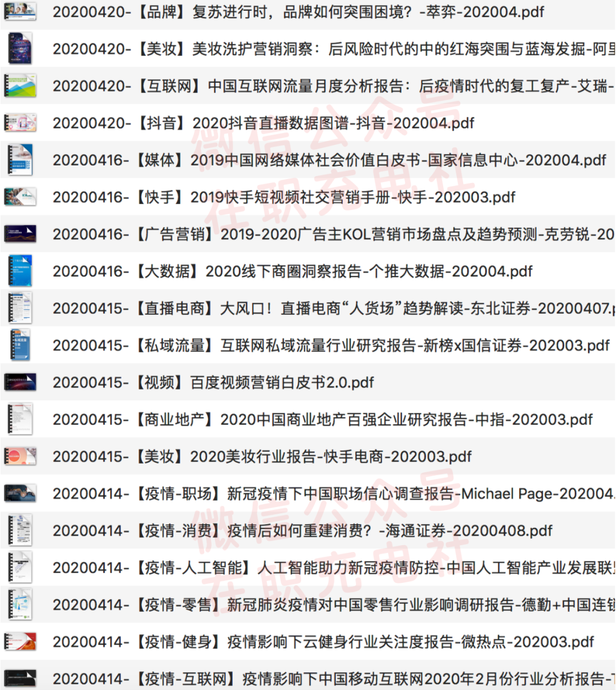616x690 pixels.
Task: Click file name 20200415-【商业地产】2020中国商业地产百强企业研究报告
Action: pyautogui.click(x=323, y=420)
